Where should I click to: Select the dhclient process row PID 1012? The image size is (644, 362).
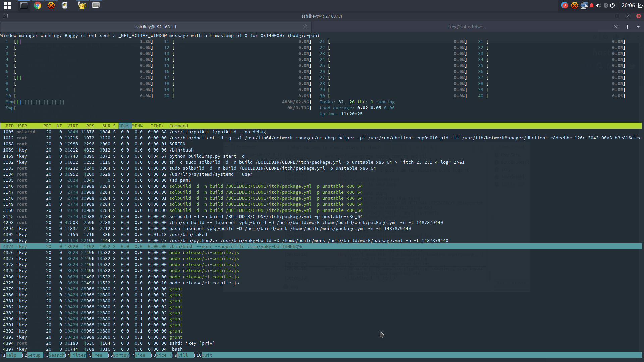321,138
